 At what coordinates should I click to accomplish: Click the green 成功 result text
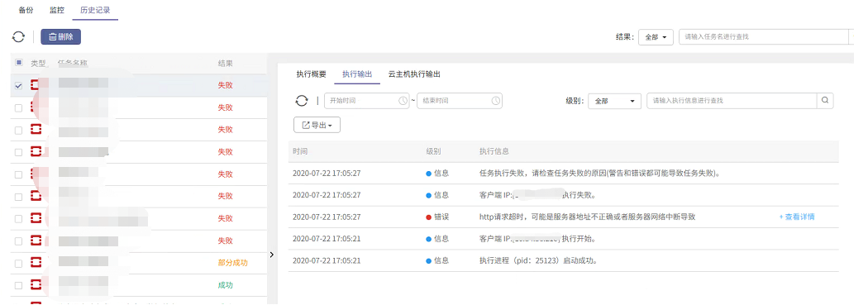[x=226, y=285]
